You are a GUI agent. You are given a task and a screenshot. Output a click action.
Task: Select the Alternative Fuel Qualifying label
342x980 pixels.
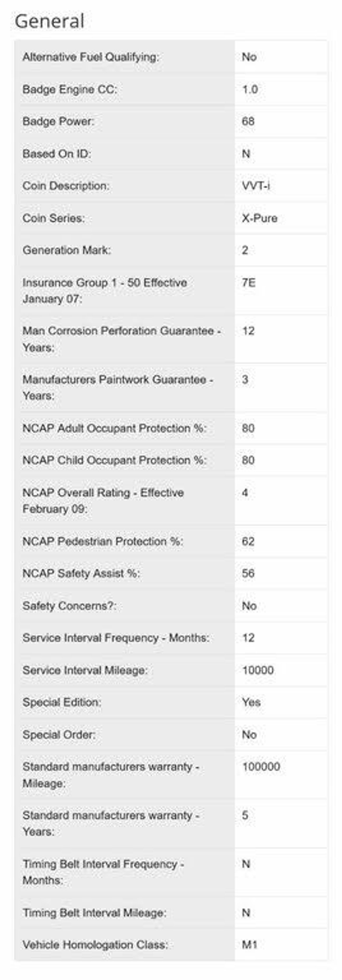coord(91,57)
